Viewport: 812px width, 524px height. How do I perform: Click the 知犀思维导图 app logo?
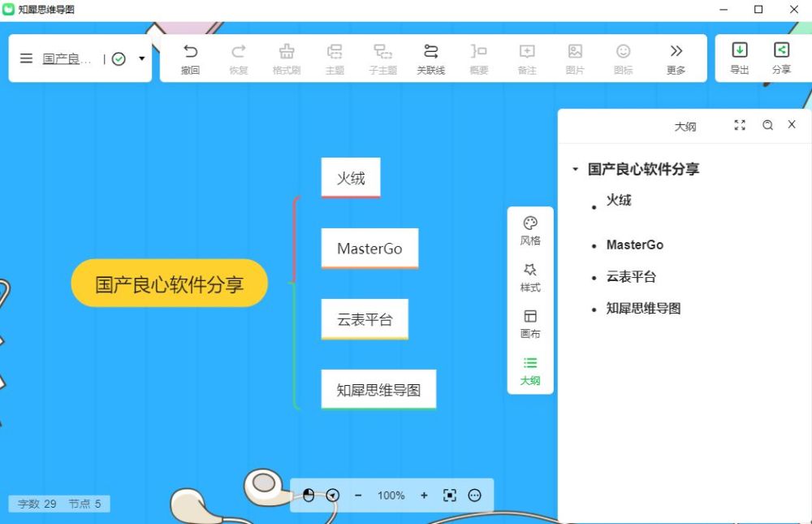pos(8,9)
